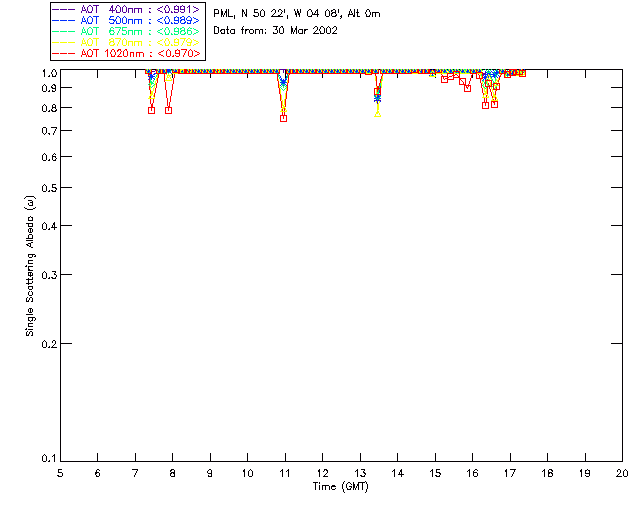Click the x-axis tick label 5
The width and height of the screenshot is (640, 512).
point(60,473)
